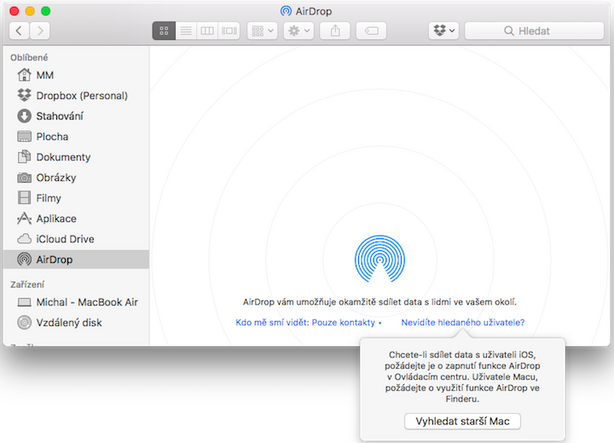Click the Zařízení sidebar heading
This screenshot has width=614, height=443.
click(x=27, y=284)
